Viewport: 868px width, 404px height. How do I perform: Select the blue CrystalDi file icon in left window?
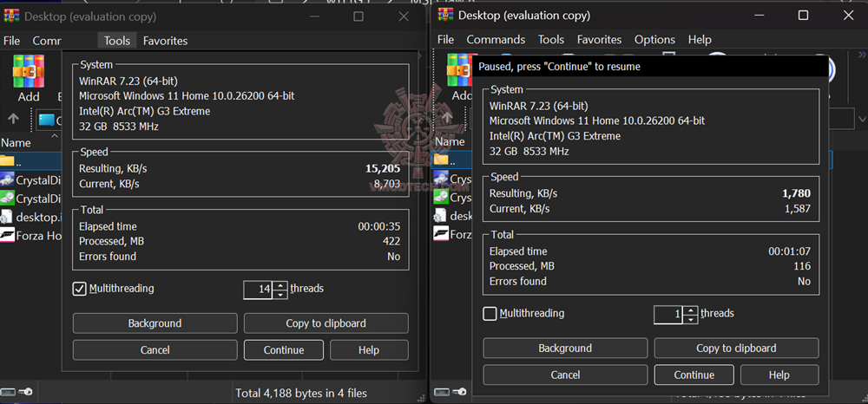[x=7, y=179]
